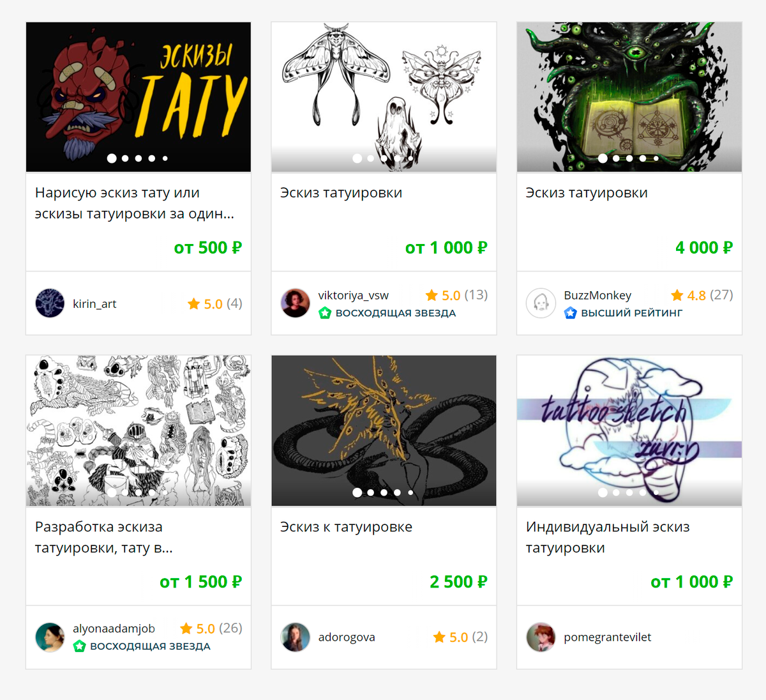This screenshot has height=700, width=766.
Task: Open kirin_art profile avatar
Action: coord(50,303)
